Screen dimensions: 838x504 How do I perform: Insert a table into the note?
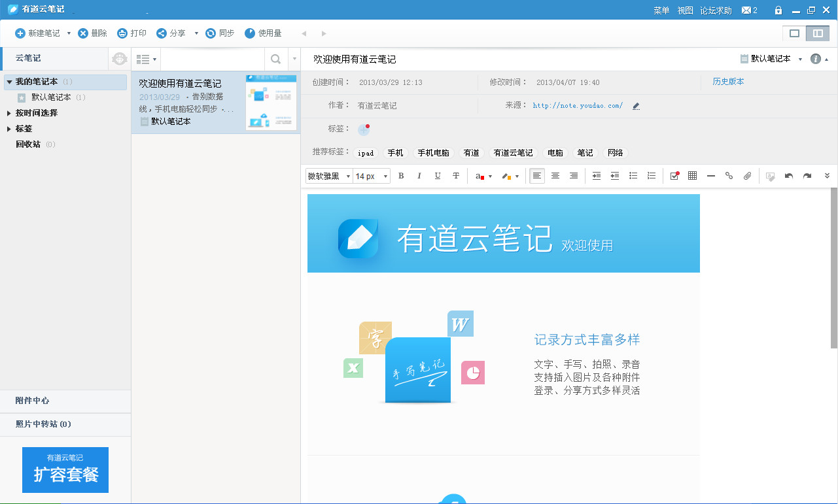tap(691, 175)
